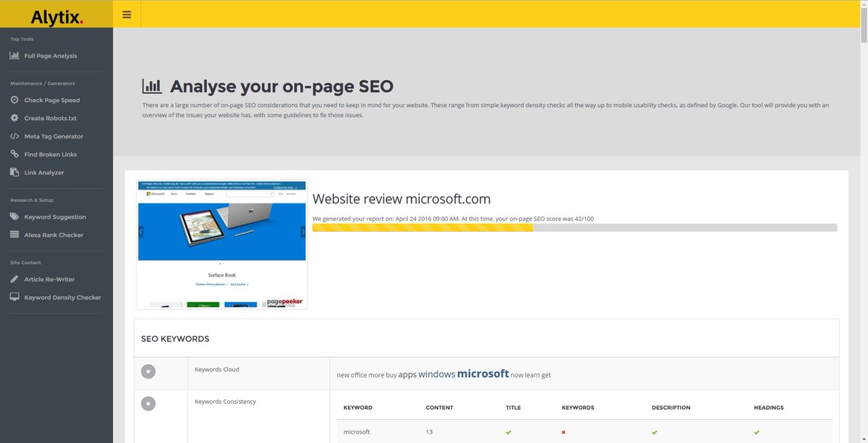This screenshot has width=868, height=443.
Task: Open Full Page Analysis menu item
Action: point(51,56)
